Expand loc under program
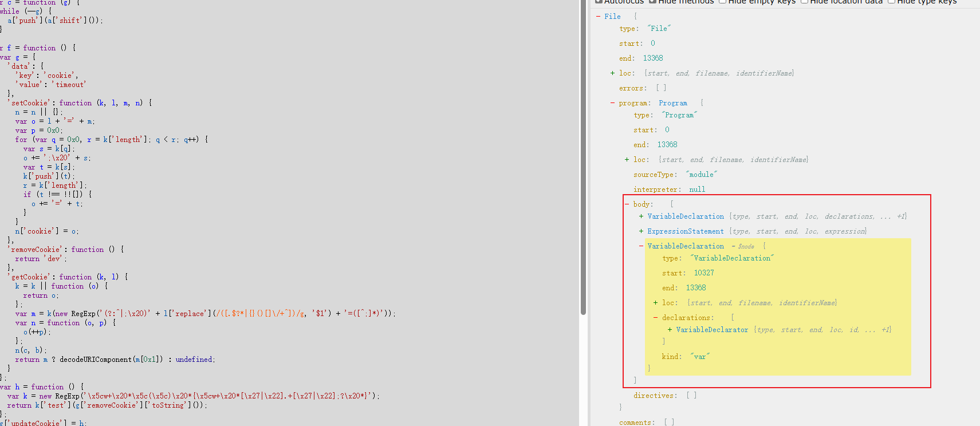This screenshot has height=426, width=980. pyautogui.click(x=627, y=160)
